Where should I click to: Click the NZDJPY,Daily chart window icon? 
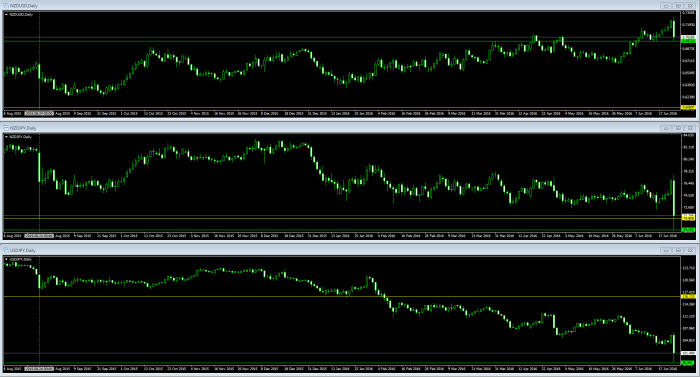click(6, 128)
